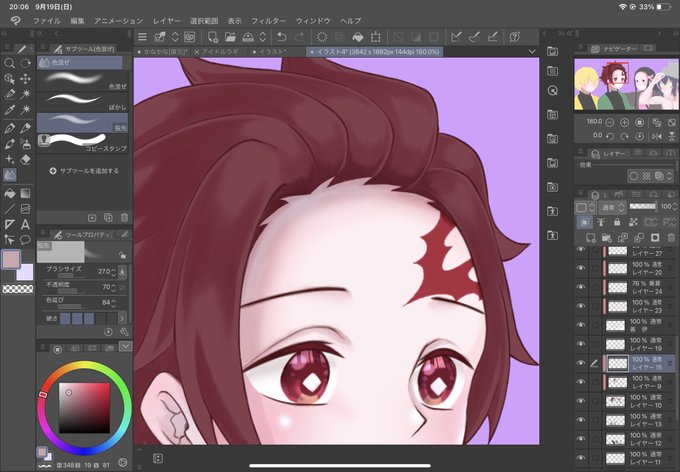This screenshot has width=680, height=472.
Task: Adjust 不透明度 opacity stepper arrows
Action: 113,287
